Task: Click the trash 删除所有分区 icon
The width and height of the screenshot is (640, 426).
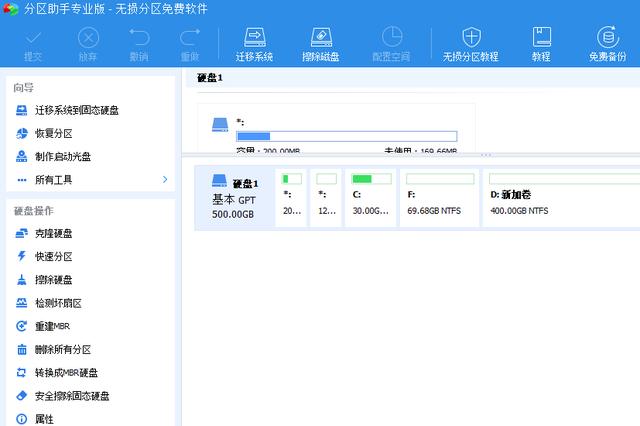Action: point(22,349)
